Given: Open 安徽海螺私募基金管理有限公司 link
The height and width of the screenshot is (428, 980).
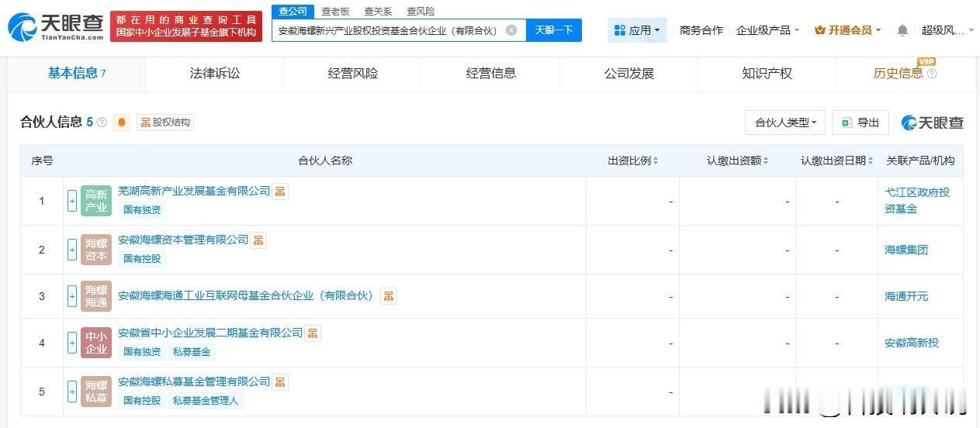Looking at the screenshot, I should point(194,382).
